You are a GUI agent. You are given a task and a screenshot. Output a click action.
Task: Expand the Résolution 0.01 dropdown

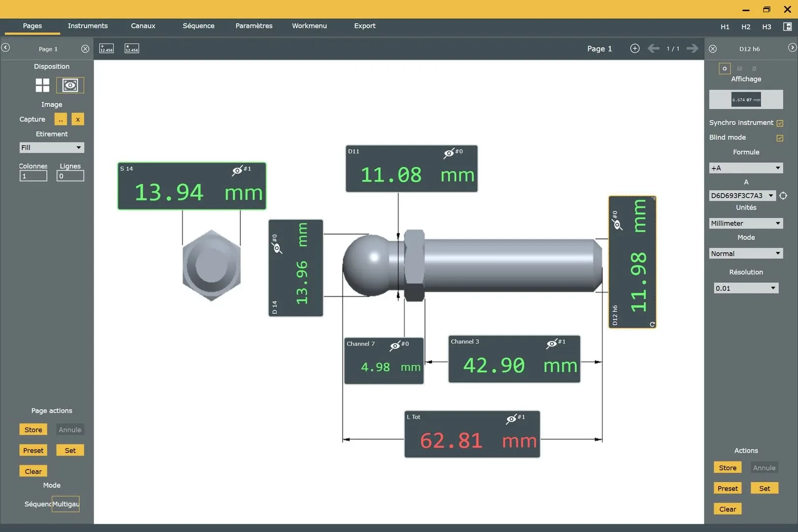(x=746, y=288)
